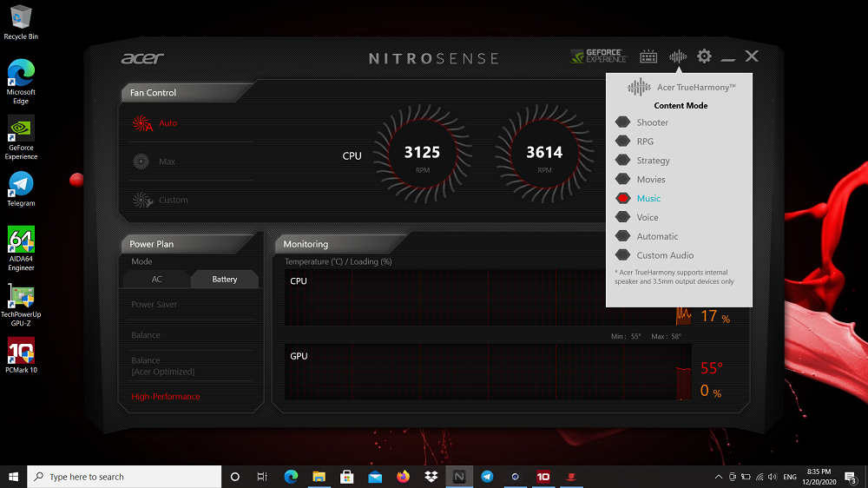Switch Power Plan to AC tab
The image size is (868, 488).
pyautogui.click(x=156, y=280)
